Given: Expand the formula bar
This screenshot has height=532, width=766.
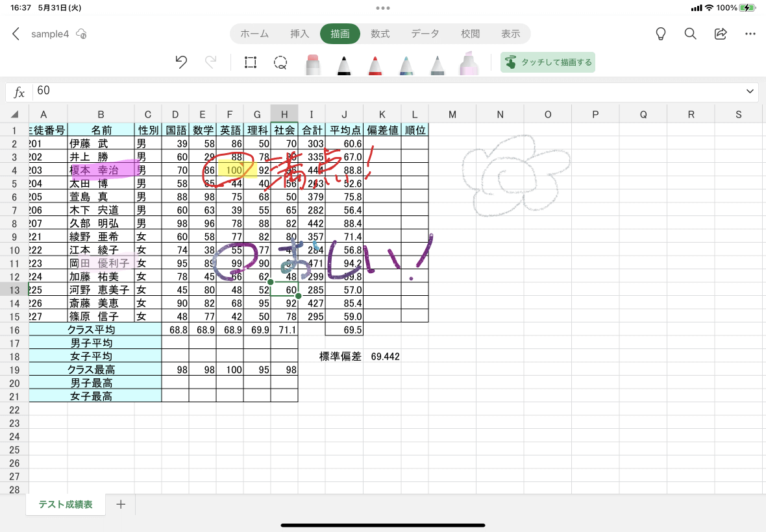Looking at the screenshot, I should tap(750, 91).
